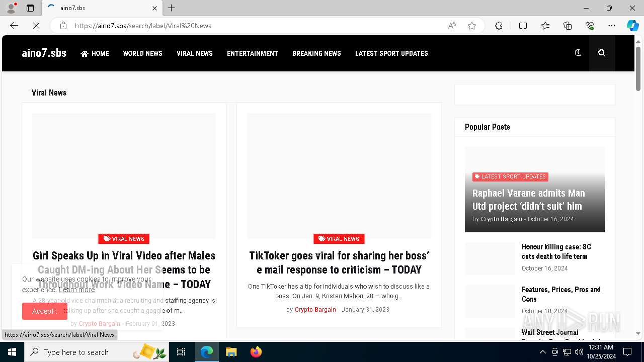
Task: Open TikToker goes viral headline
Action: click(339, 262)
